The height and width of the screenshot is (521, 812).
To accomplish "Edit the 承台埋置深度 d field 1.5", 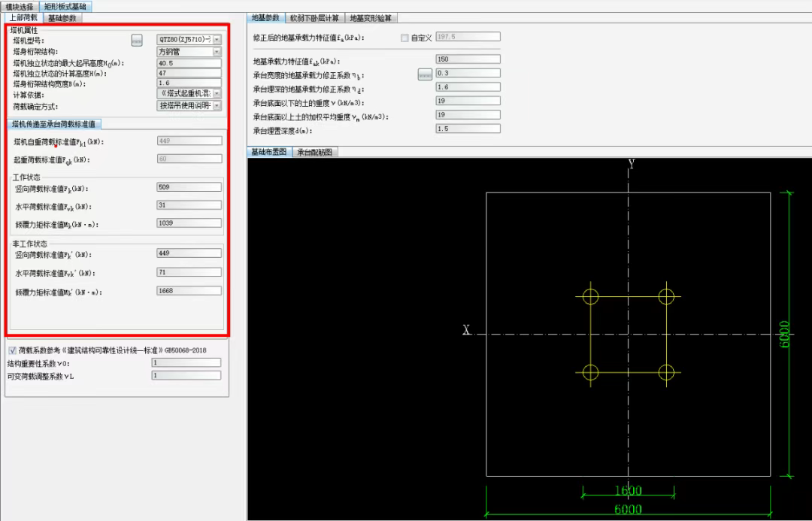I will (x=468, y=129).
